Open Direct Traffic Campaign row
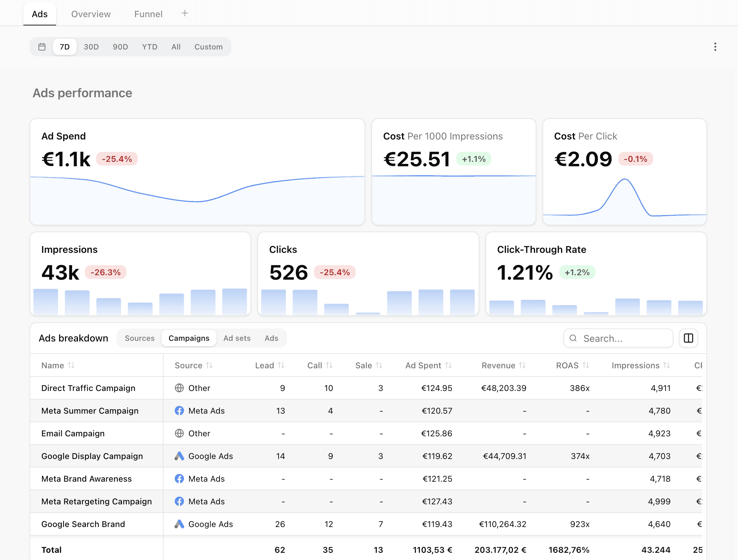Viewport: 738px width, 560px height. pos(88,388)
